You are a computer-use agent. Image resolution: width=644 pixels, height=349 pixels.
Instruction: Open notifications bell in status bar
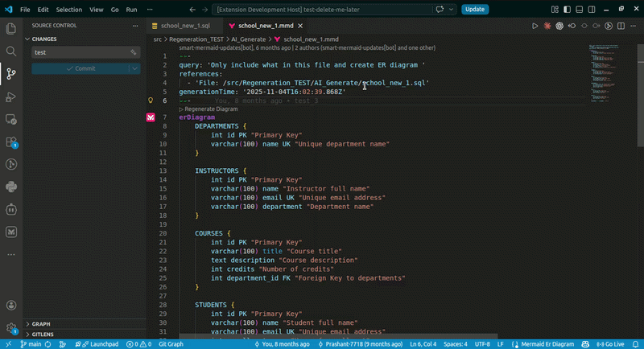tap(635, 344)
